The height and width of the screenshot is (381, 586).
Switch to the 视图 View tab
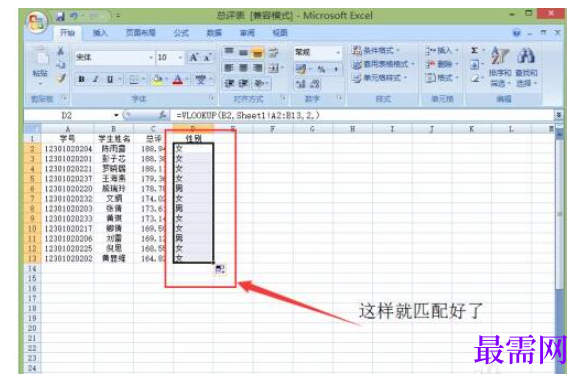[x=280, y=33]
